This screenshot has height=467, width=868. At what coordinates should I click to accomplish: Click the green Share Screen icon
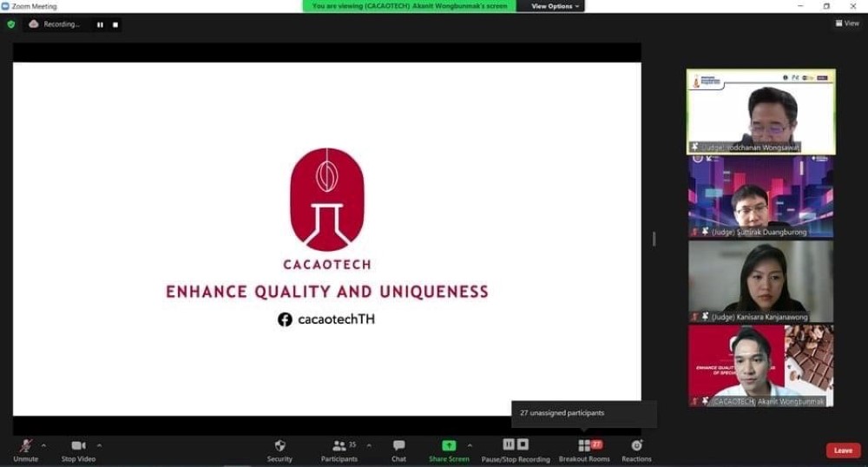pyautogui.click(x=449, y=445)
